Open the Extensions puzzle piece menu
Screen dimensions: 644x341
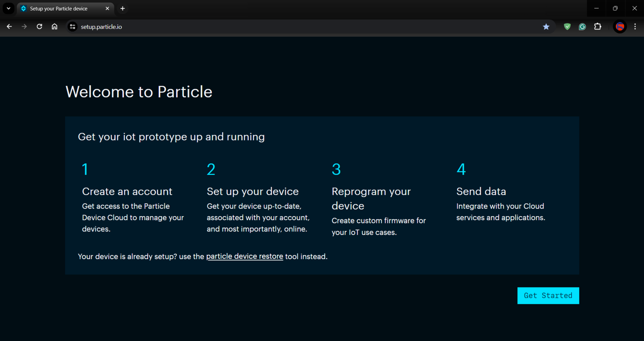pos(598,27)
